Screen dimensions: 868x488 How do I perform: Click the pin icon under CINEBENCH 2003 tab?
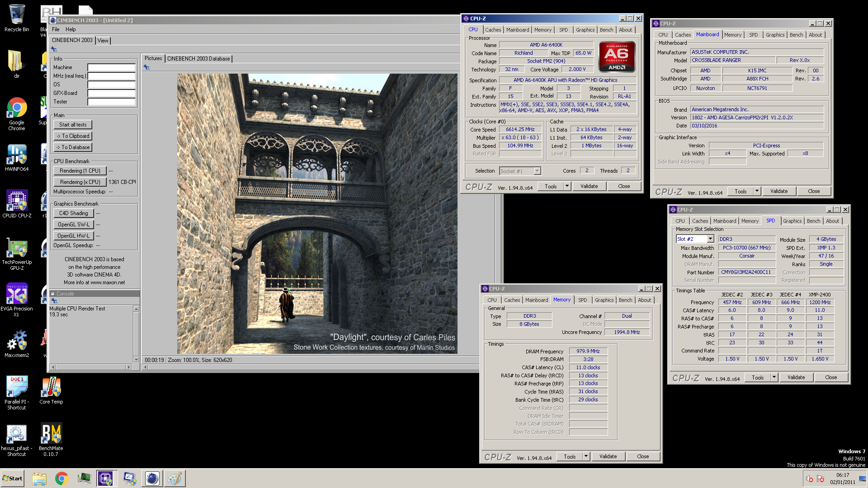54,49
